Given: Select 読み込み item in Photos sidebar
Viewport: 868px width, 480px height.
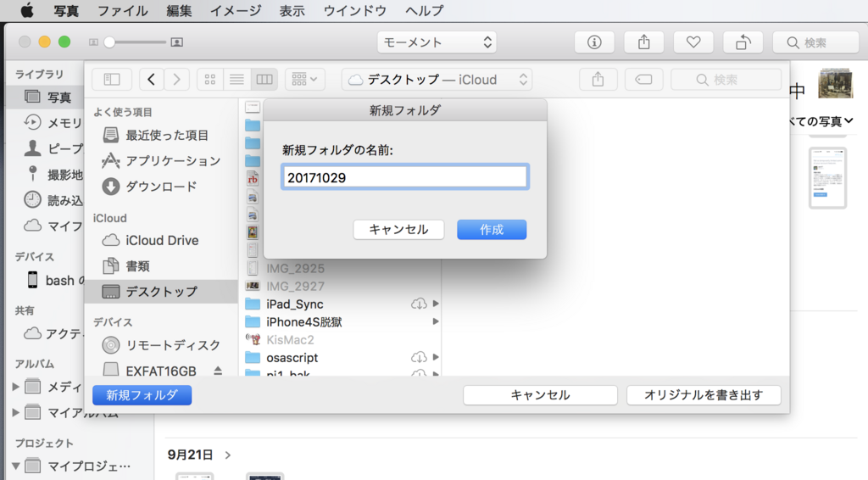Looking at the screenshot, I should (53, 200).
